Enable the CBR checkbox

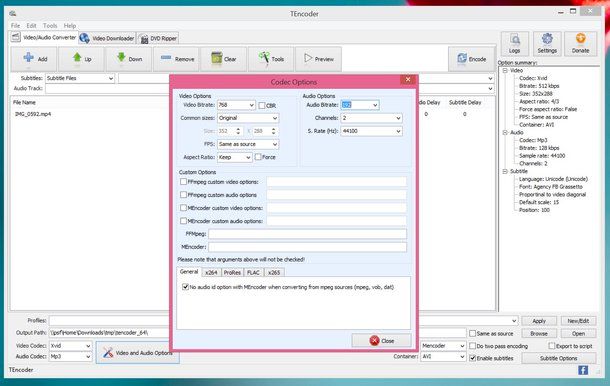tap(262, 105)
